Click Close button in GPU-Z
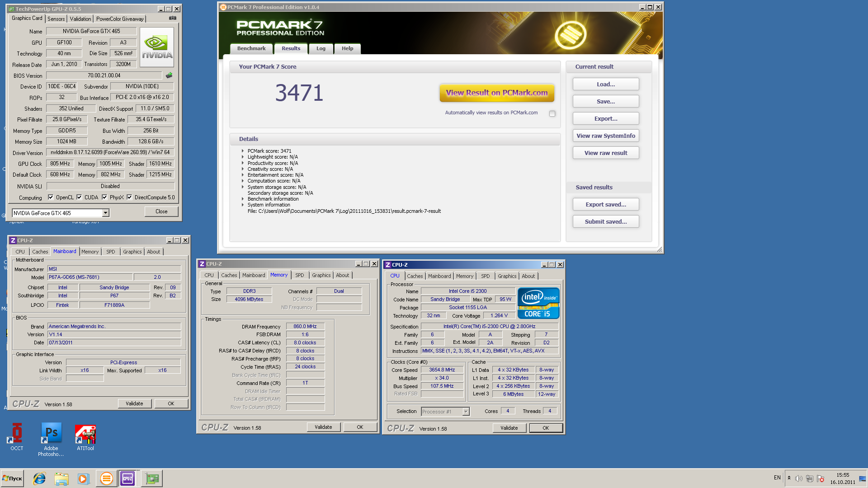The width and height of the screenshot is (868, 488). [161, 211]
